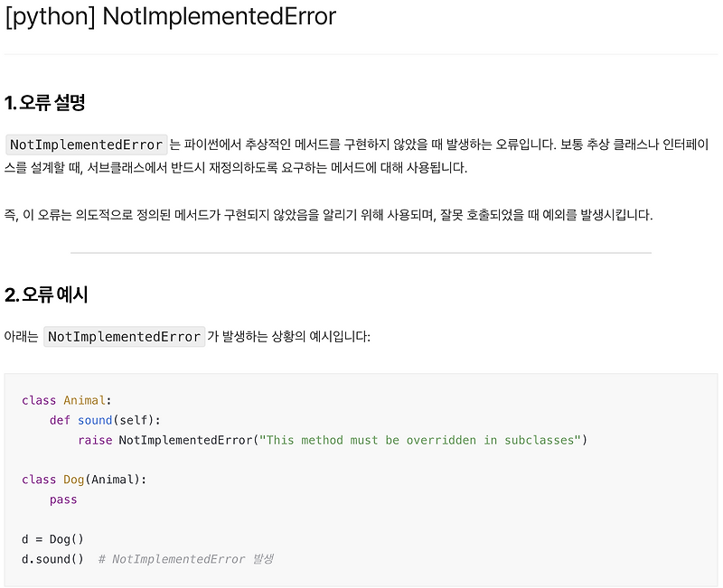Click the "d.sound()" function call
The image size is (723, 588).
click(52, 559)
